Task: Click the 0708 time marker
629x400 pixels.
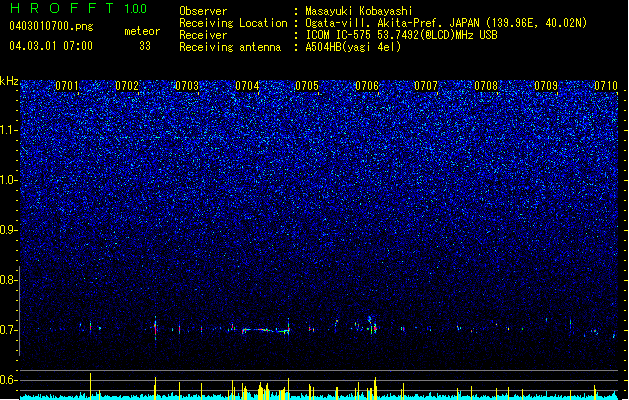Action: pyautogui.click(x=486, y=86)
